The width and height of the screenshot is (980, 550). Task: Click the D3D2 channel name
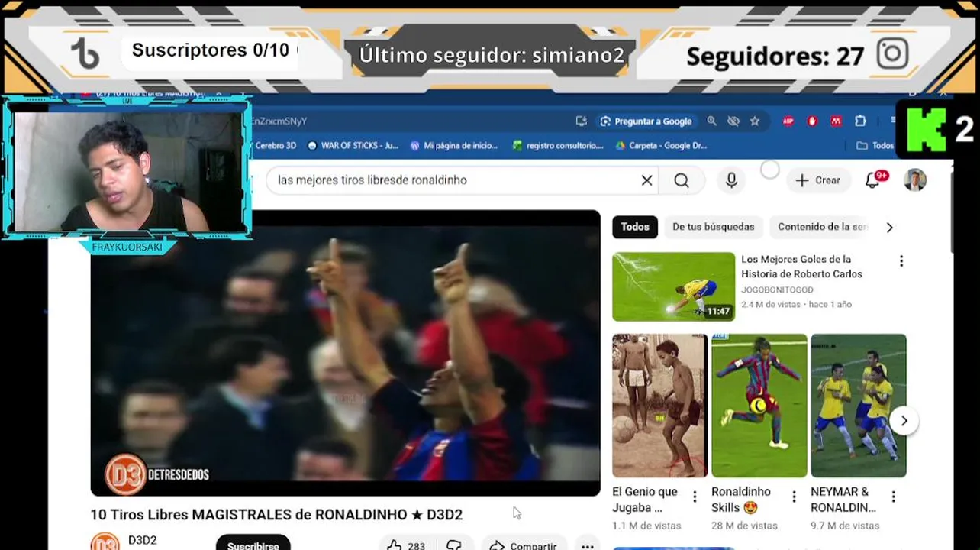click(x=142, y=540)
